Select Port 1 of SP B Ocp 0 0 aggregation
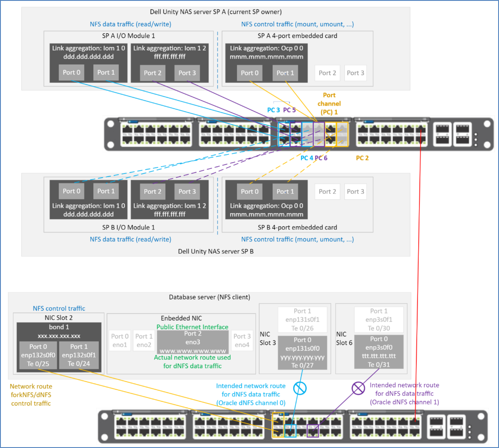 pyautogui.click(x=285, y=192)
